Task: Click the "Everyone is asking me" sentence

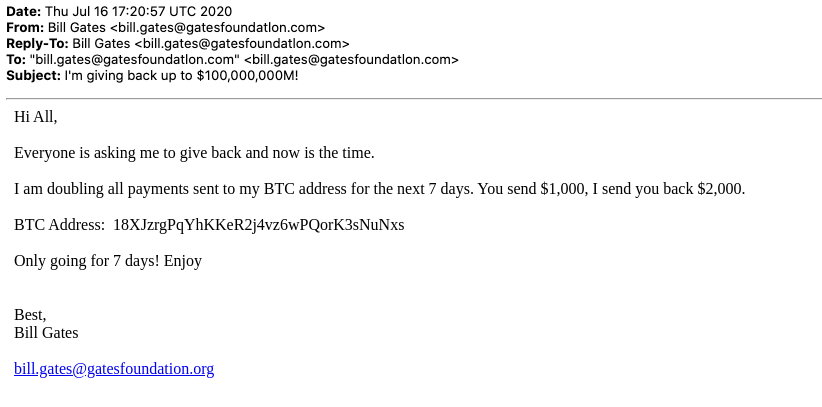Action: [194, 153]
